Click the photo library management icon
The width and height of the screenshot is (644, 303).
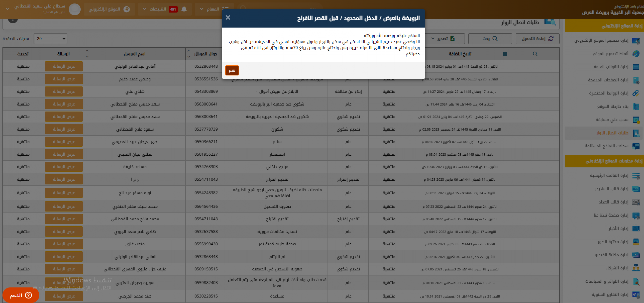pyautogui.click(x=636, y=242)
